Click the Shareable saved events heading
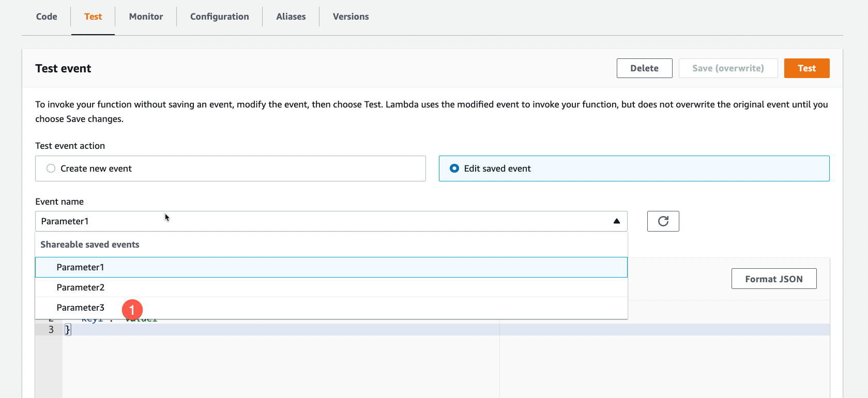The width and height of the screenshot is (868, 398). tap(90, 244)
